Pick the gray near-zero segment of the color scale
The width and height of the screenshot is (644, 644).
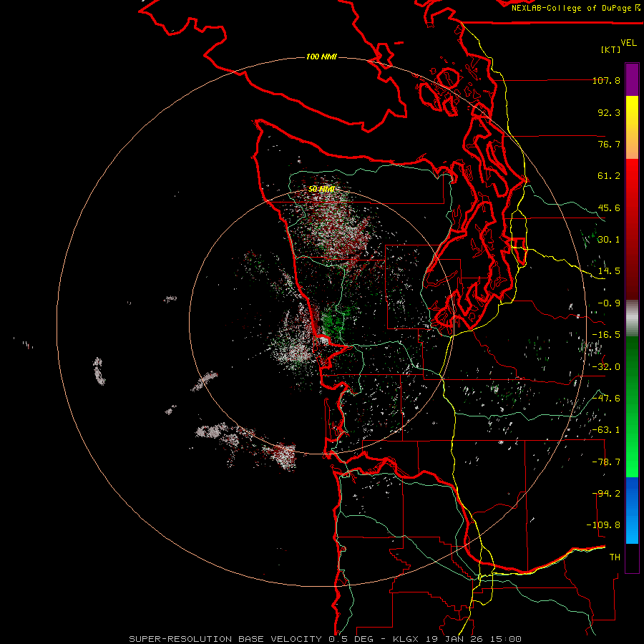pos(632,318)
